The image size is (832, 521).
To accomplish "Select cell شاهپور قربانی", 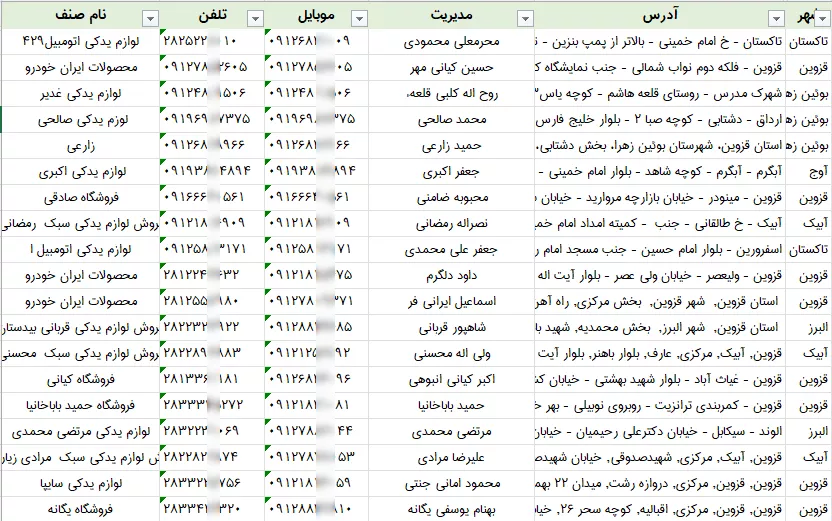I will [x=452, y=327].
